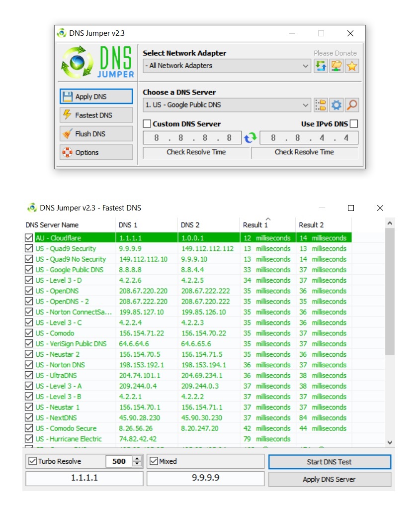Click the Turbo Resolve 500 stepper arrows

137,461
